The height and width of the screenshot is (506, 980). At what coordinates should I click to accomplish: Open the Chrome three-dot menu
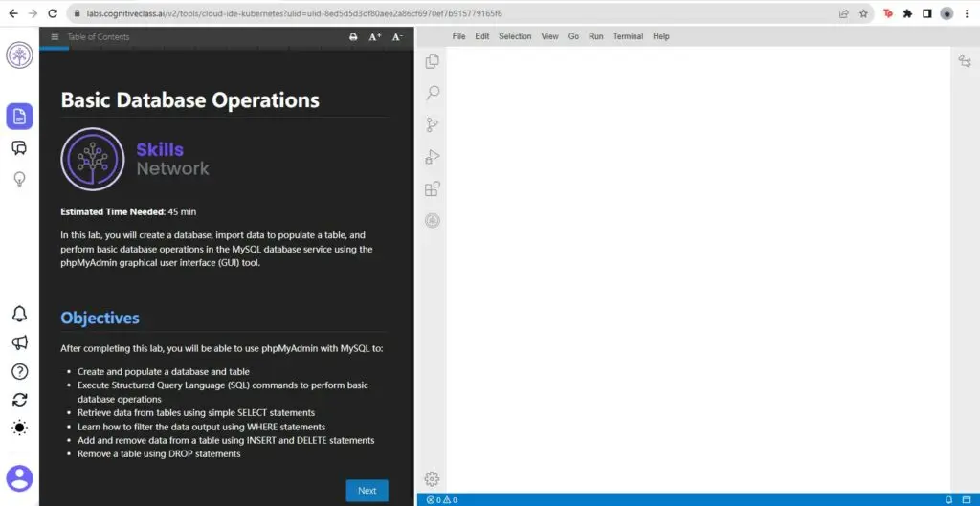(x=967, y=13)
